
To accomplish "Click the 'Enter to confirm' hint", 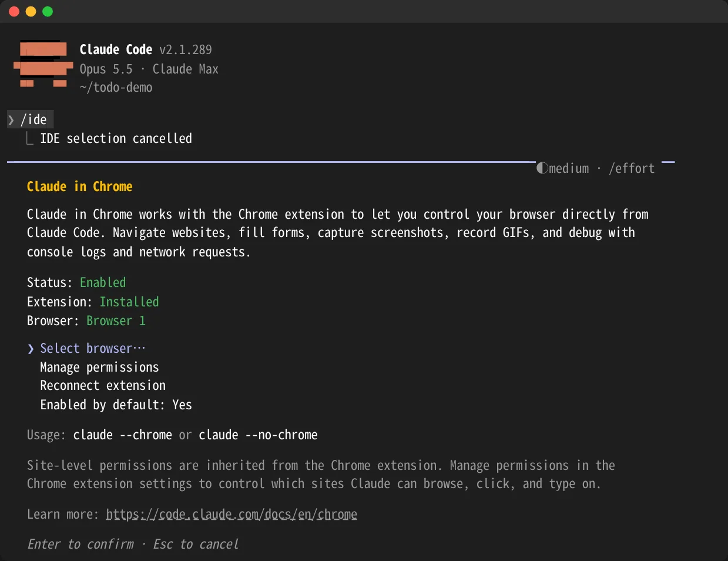I will [80, 544].
